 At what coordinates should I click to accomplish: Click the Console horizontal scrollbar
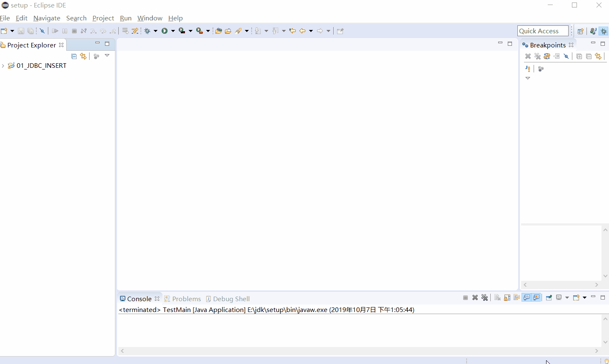click(x=359, y=351)
